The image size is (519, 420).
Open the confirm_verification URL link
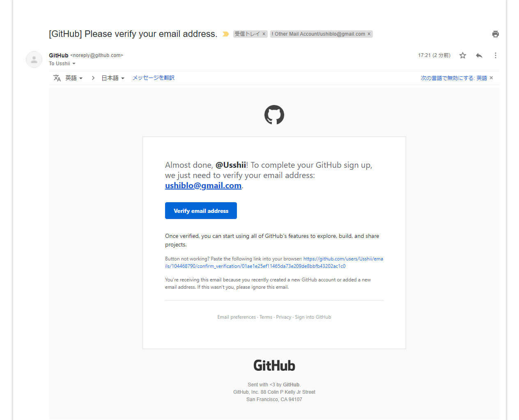274,262
